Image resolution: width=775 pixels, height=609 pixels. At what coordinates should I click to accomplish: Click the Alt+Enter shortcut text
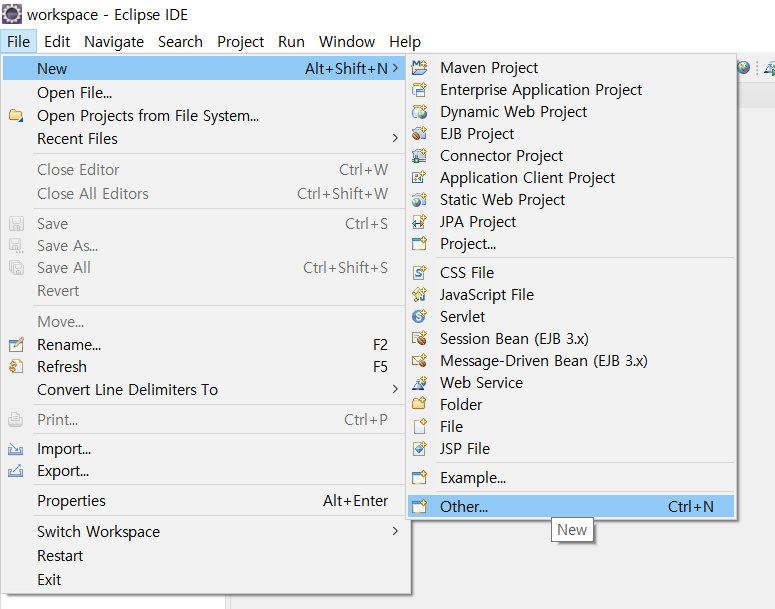pos(355,501)
